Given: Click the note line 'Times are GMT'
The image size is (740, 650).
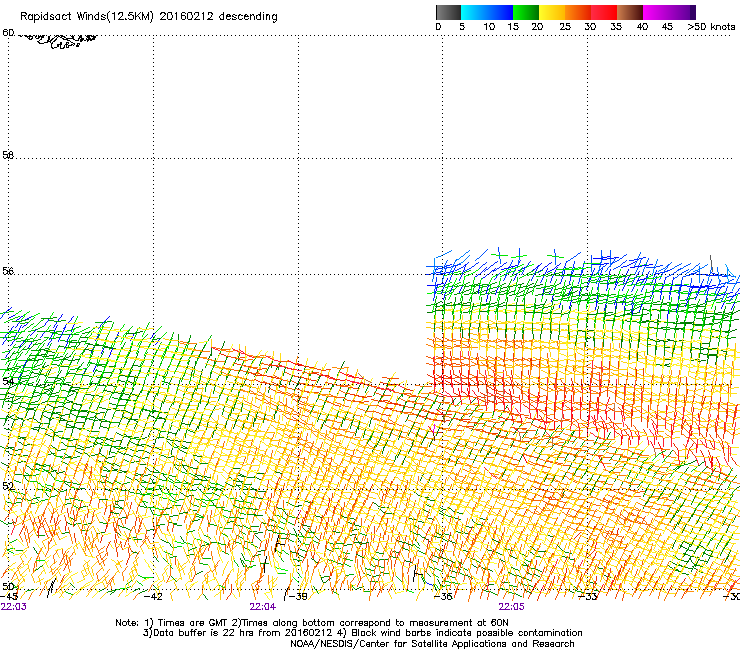Looking at the screenshot, I should coord(193,623).
